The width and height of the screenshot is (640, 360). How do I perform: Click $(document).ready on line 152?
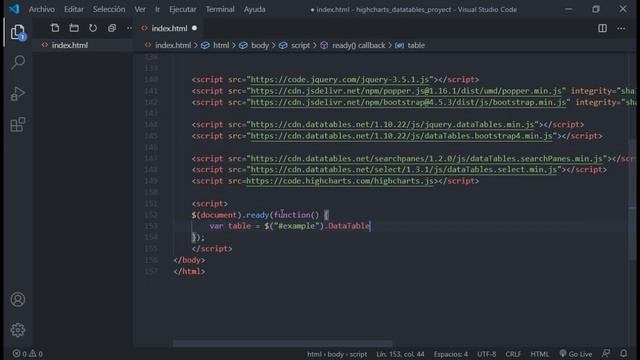tap(230, 215)
